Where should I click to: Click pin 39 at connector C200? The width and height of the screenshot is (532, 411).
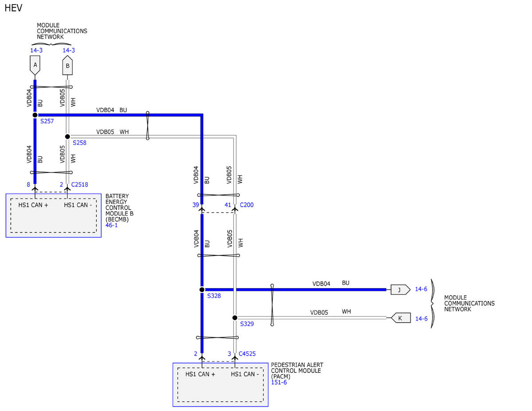point(196,205)
